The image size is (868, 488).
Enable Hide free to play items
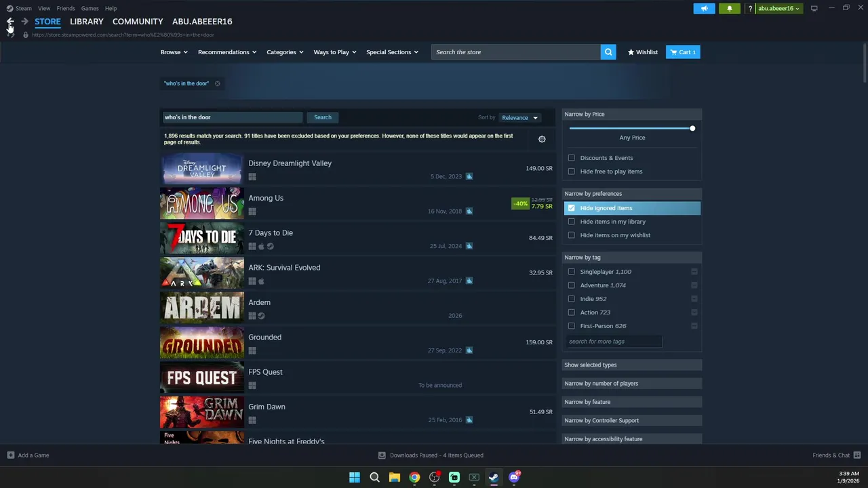coord(572,171)
